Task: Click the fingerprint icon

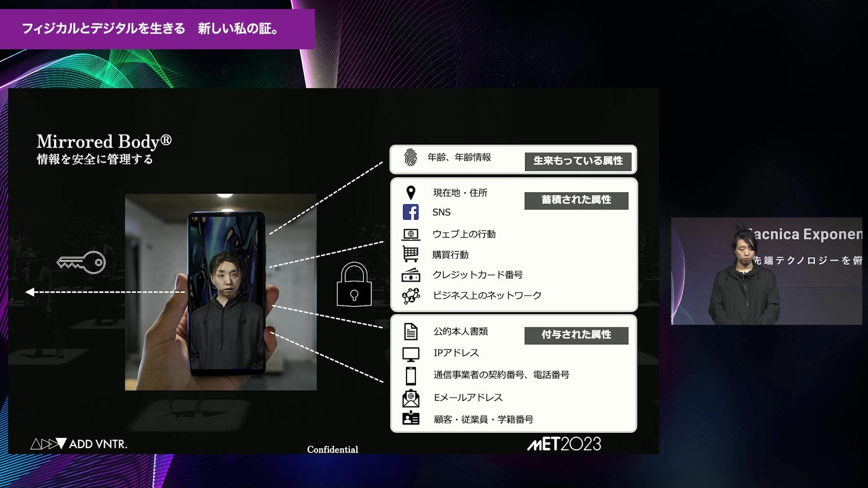Action: click(410, 158)
